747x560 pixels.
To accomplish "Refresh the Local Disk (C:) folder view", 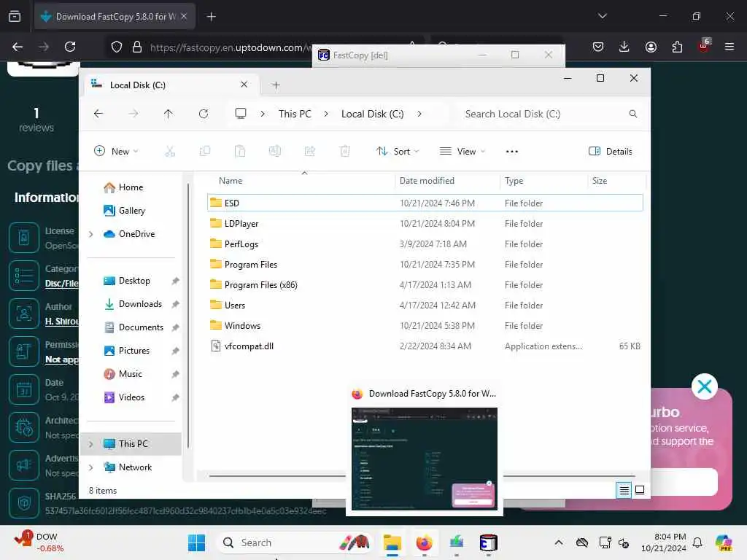I will tap(204, 114).
